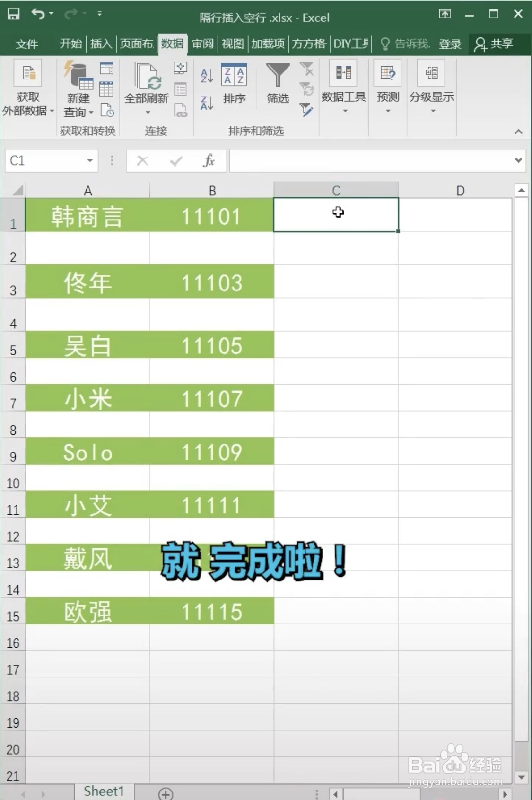Open the 方方格子 tab
Viewport: 532px width, 800px height.
(x=308, y=44)
